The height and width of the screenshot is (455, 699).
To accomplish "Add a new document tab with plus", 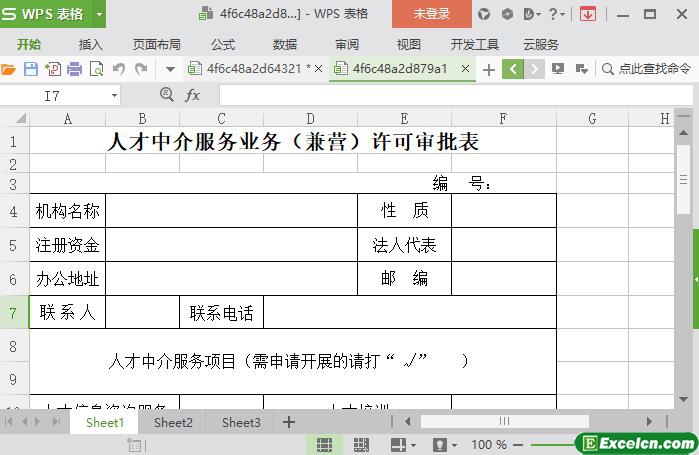I will click(489, 70).
